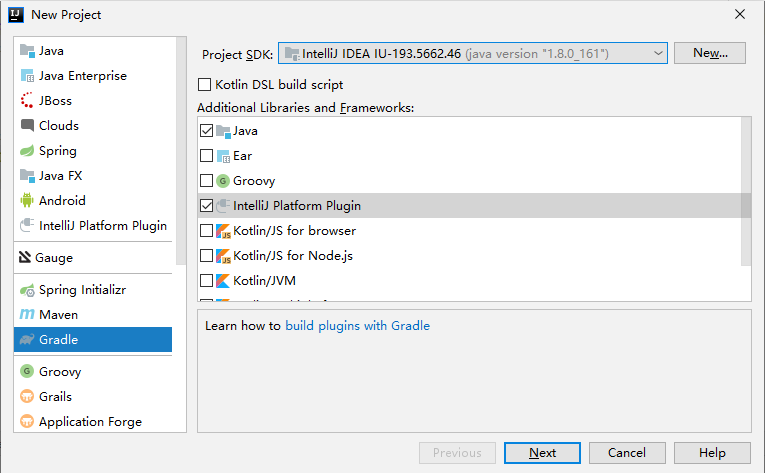
Task: Click the Cancel button
Action: click(x=627, y=453)
